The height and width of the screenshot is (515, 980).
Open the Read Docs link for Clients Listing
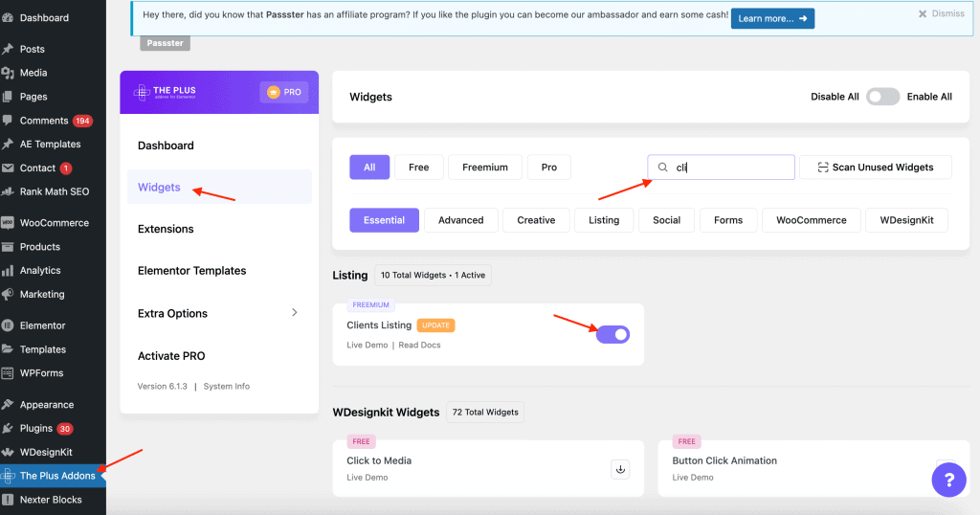pyautogui.click(x=419, y=345)
